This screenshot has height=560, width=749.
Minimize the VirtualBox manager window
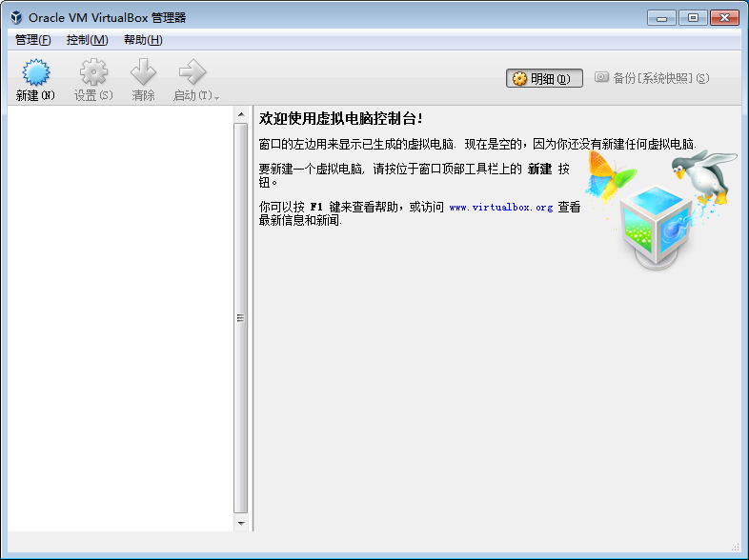pos(661,18)
